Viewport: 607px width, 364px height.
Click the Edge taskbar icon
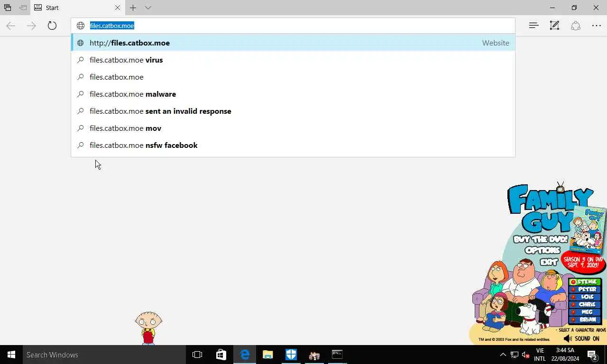[x=245, y=355]
